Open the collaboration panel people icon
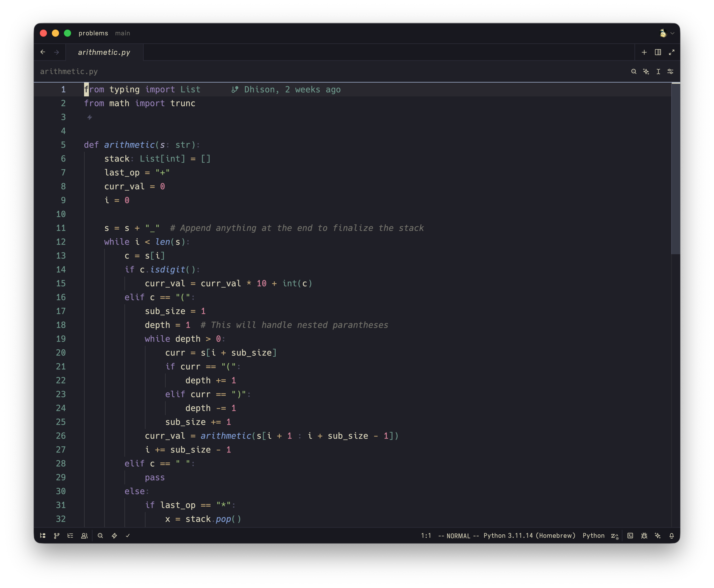This screenshot has width=714, height=588. coord(84,536)
